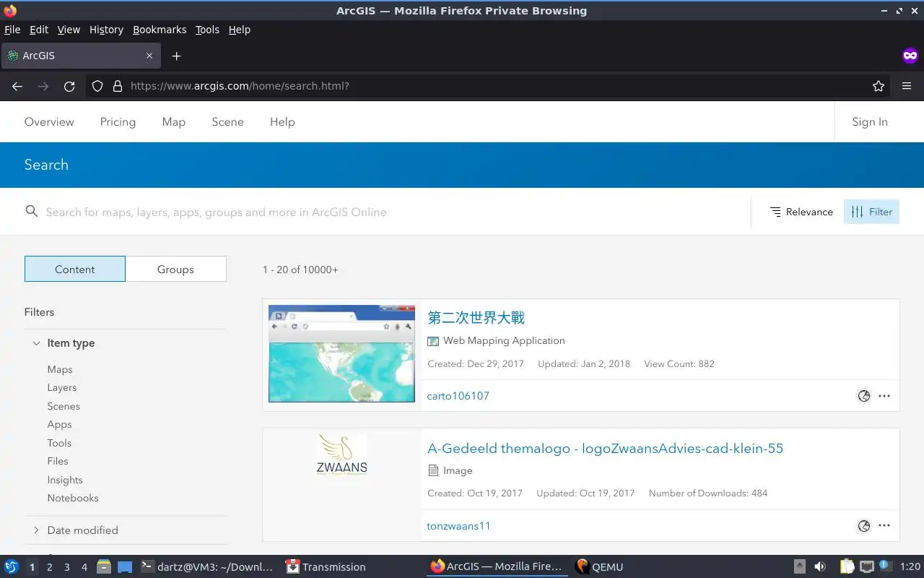Open the carto106107 owner profile
Screen dimensions: 924x578
(458, 396)
